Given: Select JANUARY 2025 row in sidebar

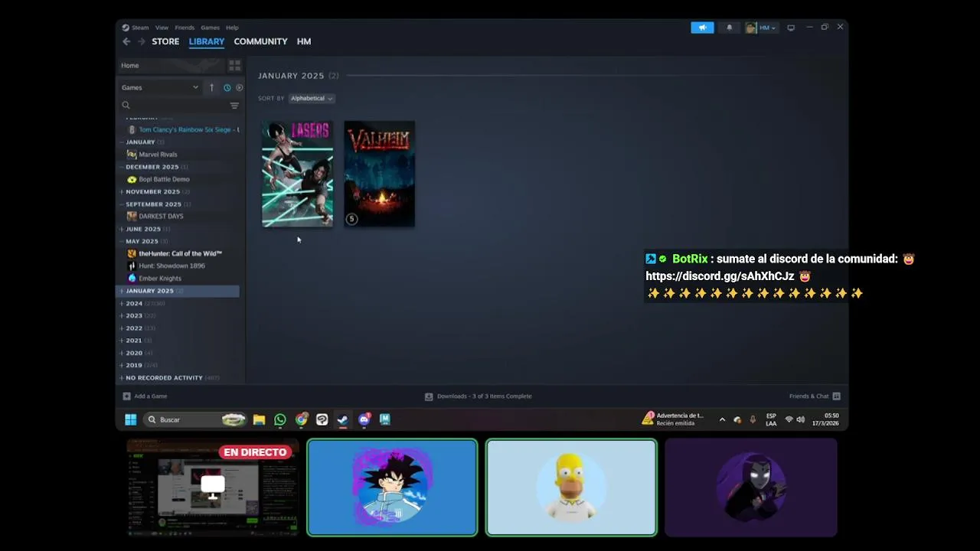Looking at the screenshot, I should (178, 291).
